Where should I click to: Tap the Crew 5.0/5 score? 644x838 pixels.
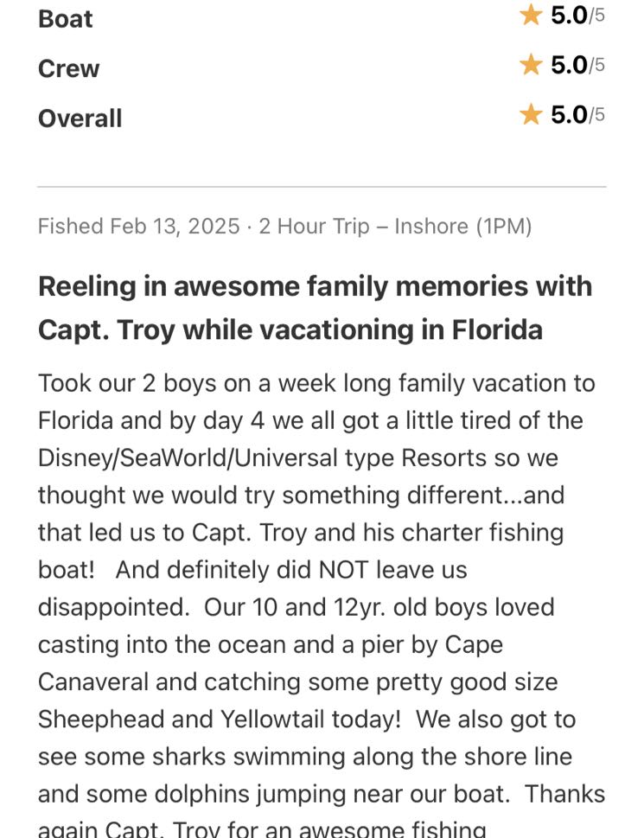[577, 65]
